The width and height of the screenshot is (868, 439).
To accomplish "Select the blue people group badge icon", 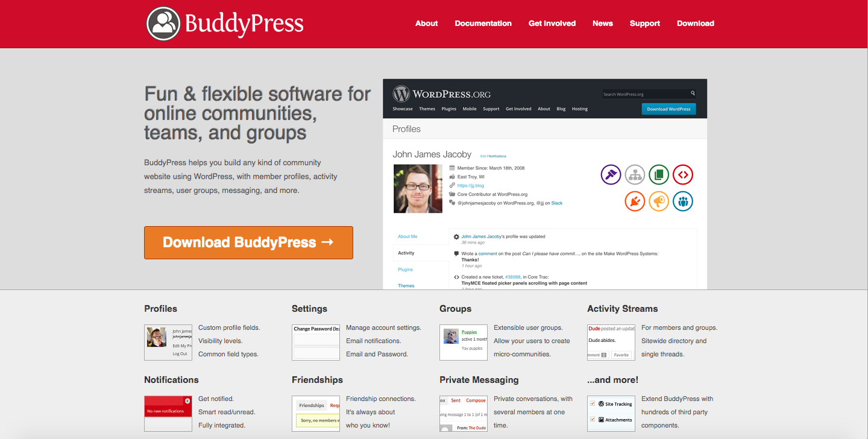I will tap(683, 201).
